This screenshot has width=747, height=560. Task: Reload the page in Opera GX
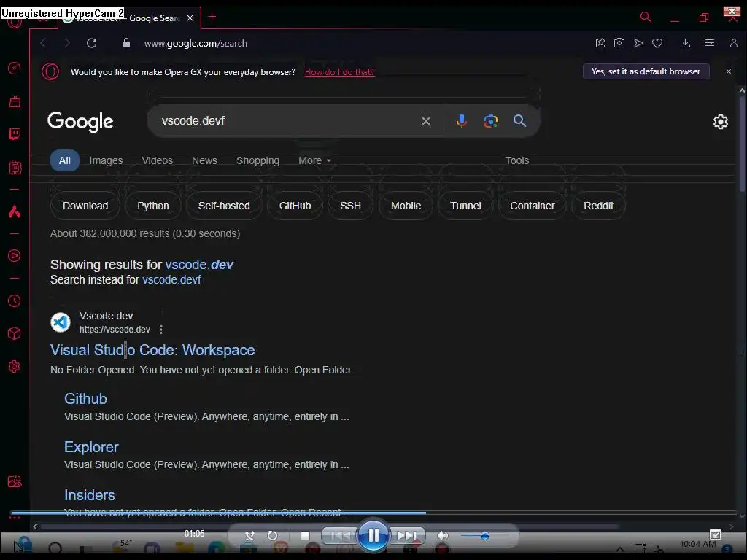(91, 43)
